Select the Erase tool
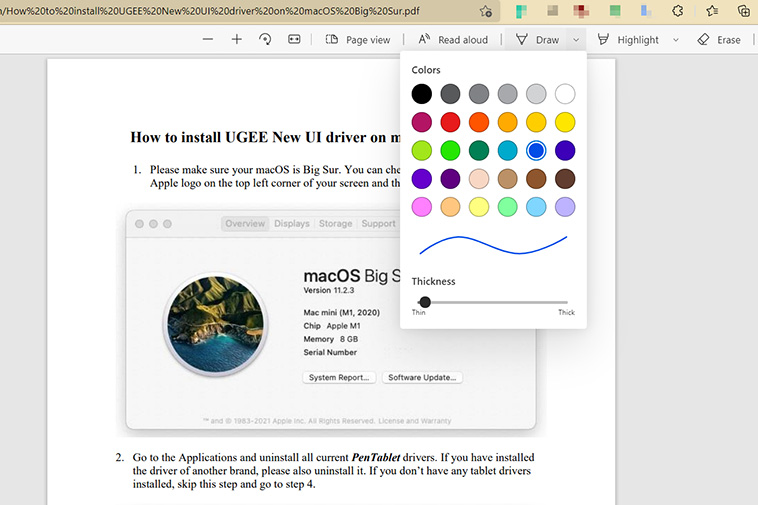The height and width of the screenshot is (505, 758). click(719, 40)
